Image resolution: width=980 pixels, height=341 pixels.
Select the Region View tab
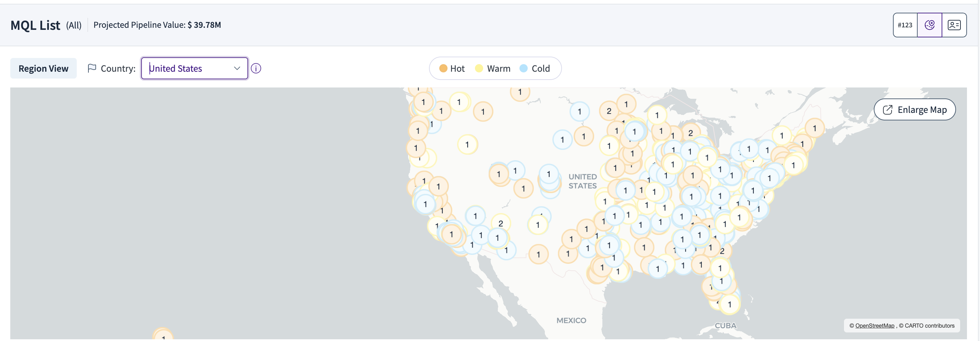point(44,69)
